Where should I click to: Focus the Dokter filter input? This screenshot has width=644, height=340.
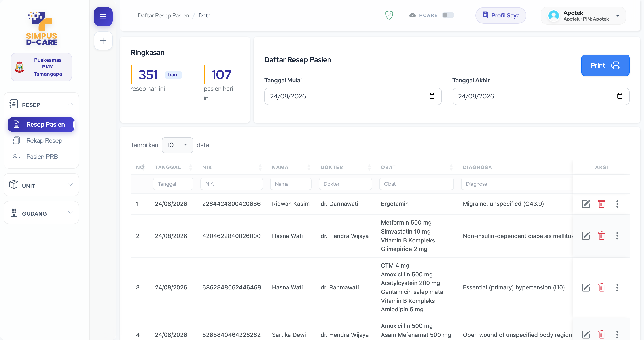point(345,184)
